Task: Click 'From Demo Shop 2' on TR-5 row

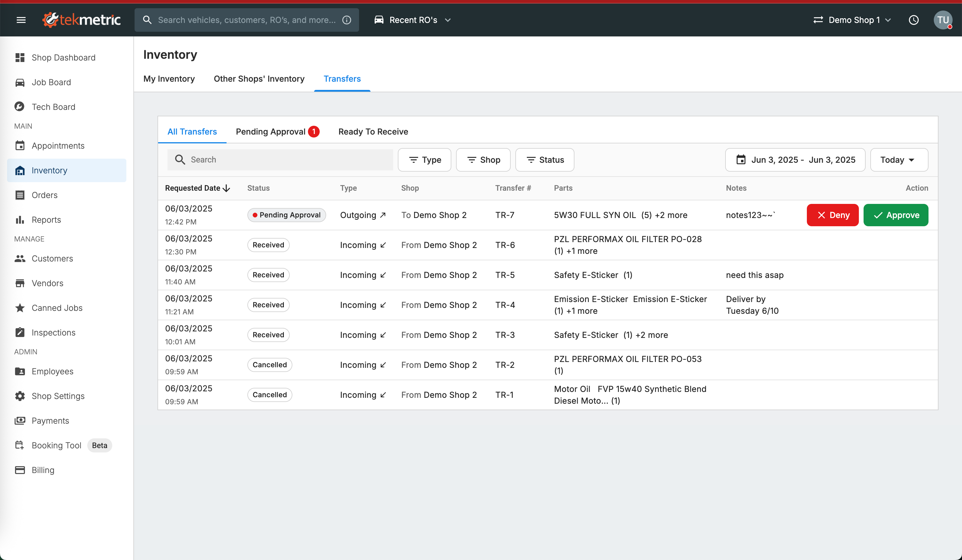Action: tap(439, 275)
